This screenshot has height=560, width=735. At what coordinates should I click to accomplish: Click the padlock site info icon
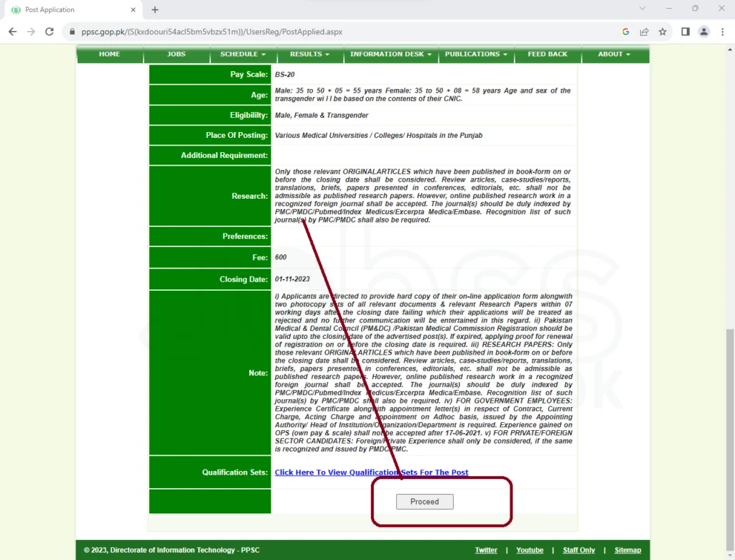coord(72,32)
